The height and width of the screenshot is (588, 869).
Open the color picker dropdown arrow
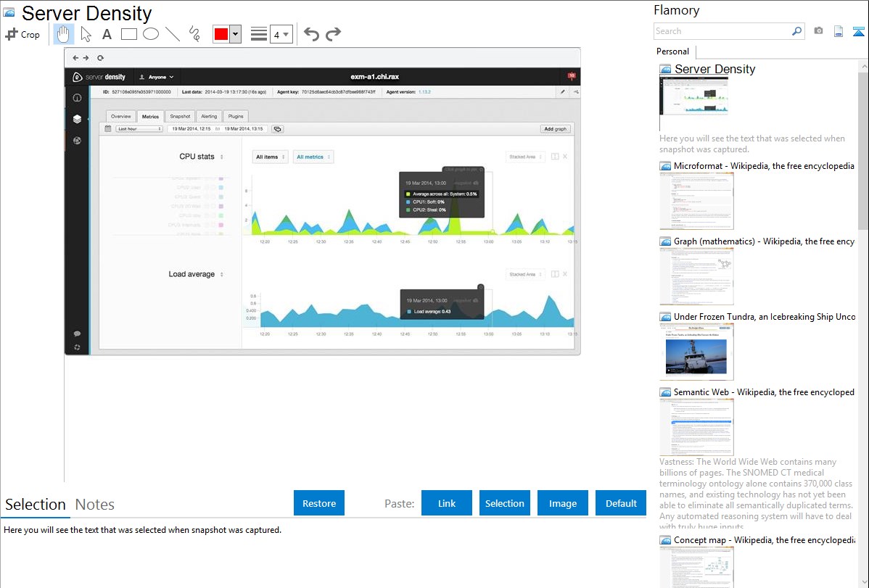[x=235, y=34]
